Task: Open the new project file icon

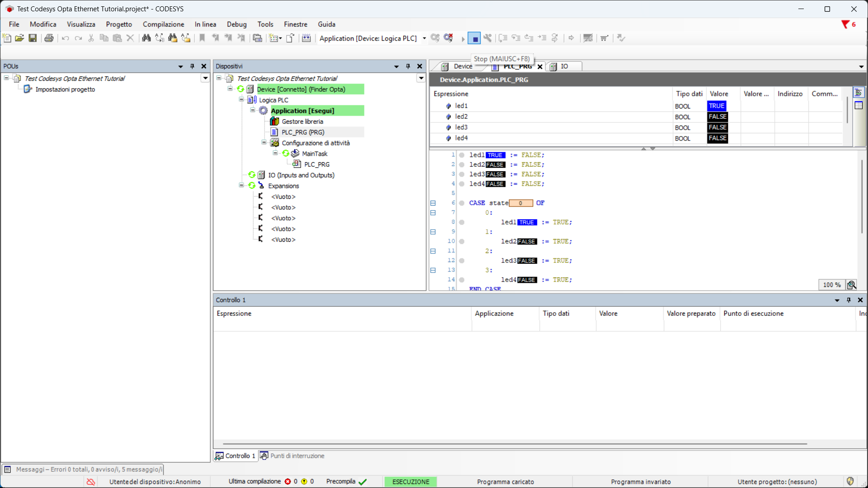Action: (x=7, y=38)
